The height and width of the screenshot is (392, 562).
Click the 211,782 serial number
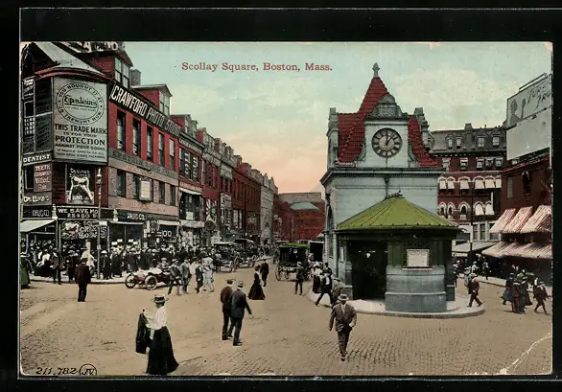pyautogui.click(x=56, y=371)
